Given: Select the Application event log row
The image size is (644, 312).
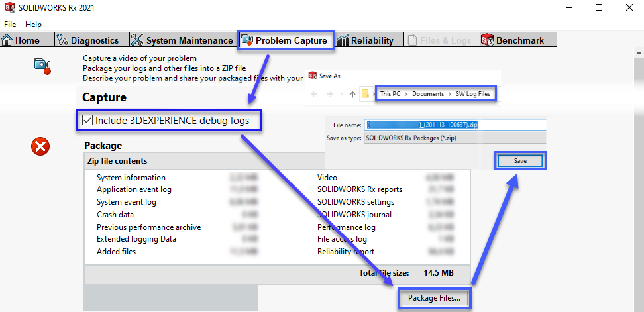Looking at the screenshot, I should pyautogui.click(x=134, y=189).
